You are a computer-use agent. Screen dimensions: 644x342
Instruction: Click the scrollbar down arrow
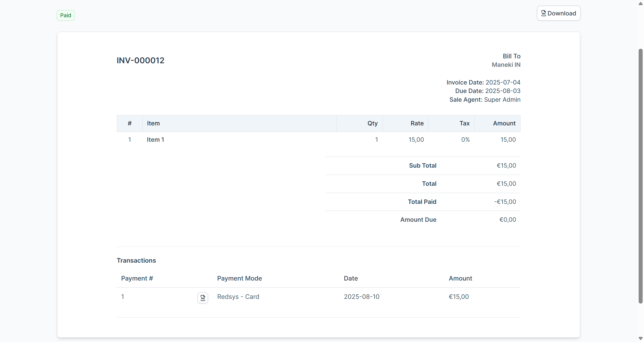640,338
